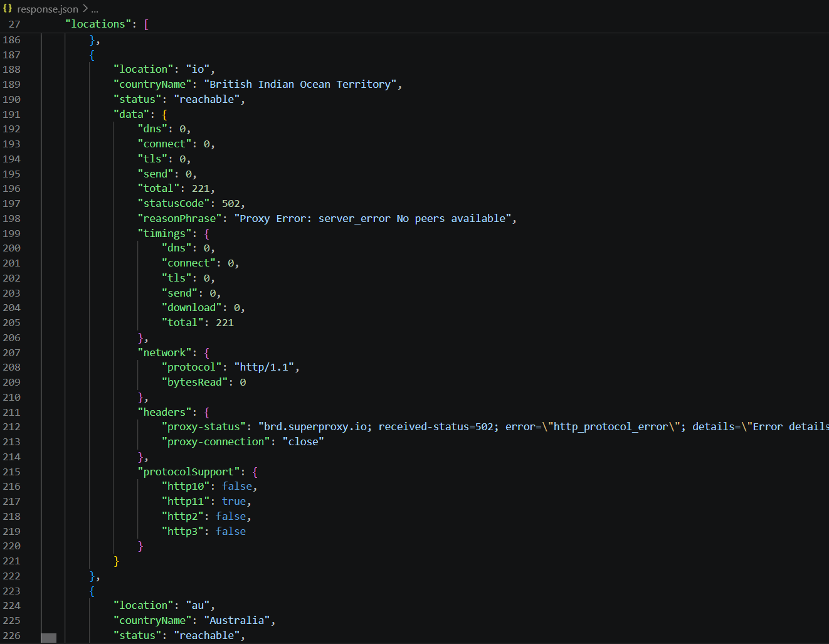Click the "network" key
The height and width of the screenshot is (644, 829).
tap(164, 353)
